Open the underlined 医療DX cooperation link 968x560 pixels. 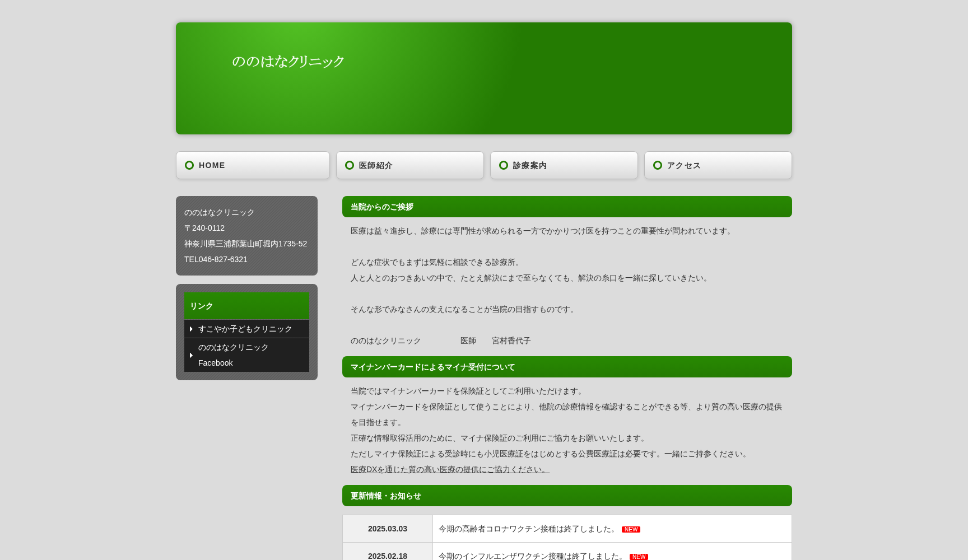(449, 469)
